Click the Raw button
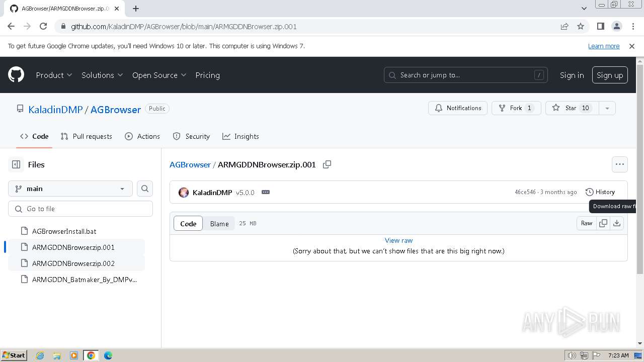The image size is (644, 362). (587, 223)
